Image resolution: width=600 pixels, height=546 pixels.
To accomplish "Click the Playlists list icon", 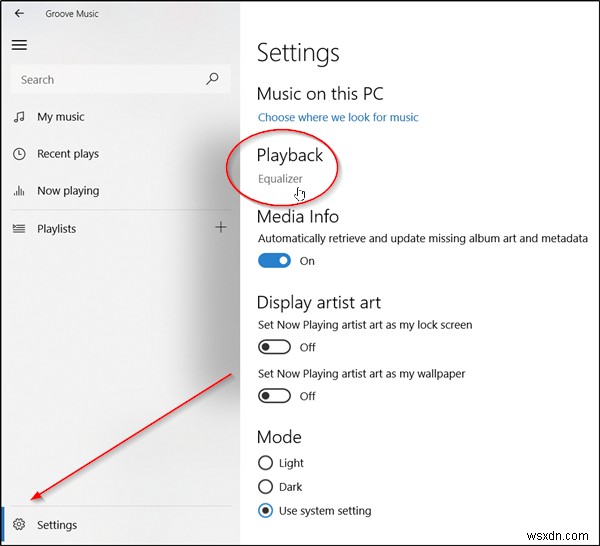I will click(x=19, y=229).
